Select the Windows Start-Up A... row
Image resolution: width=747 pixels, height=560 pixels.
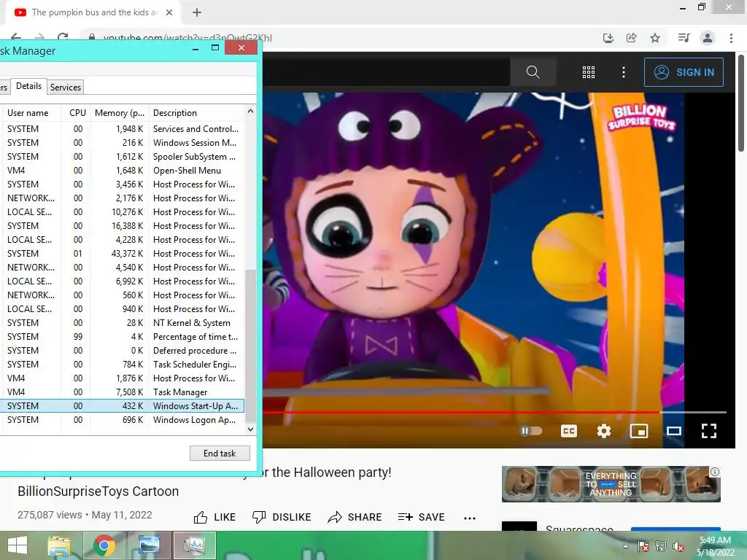[122, 405]
